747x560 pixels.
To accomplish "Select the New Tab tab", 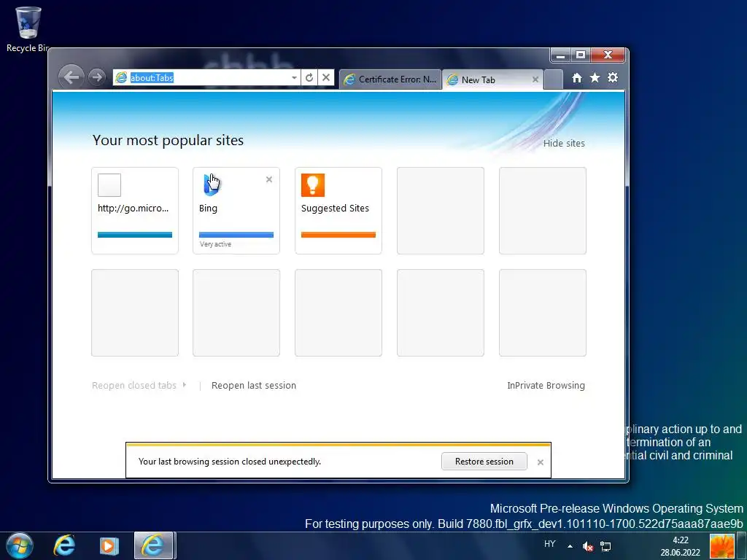I will click(x=492, y=79).
